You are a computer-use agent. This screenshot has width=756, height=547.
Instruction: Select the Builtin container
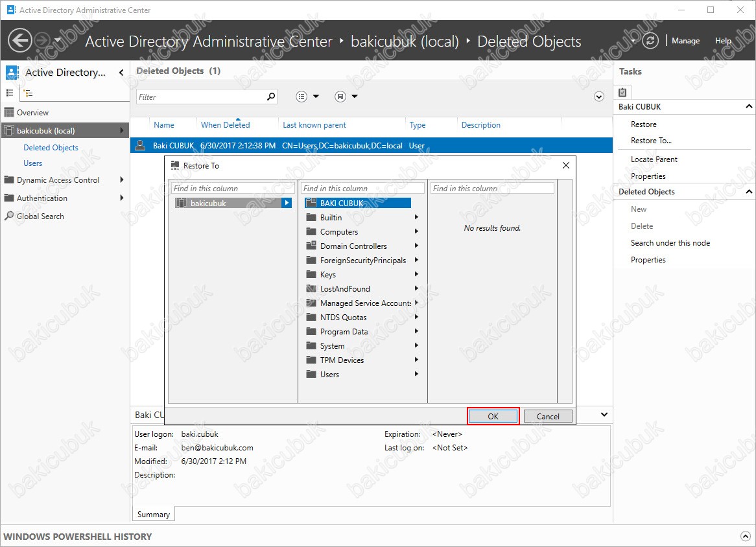[x=331, y=217]
